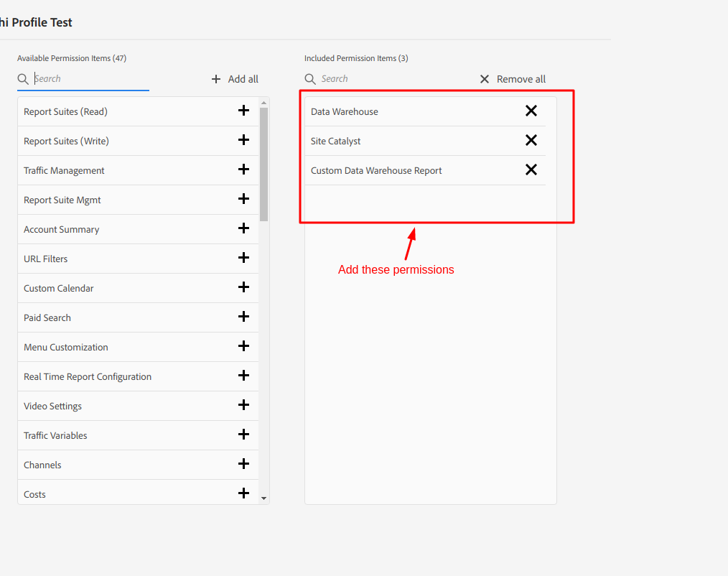
Task: Add the Paid Search permission
Action: coord(243,317)
